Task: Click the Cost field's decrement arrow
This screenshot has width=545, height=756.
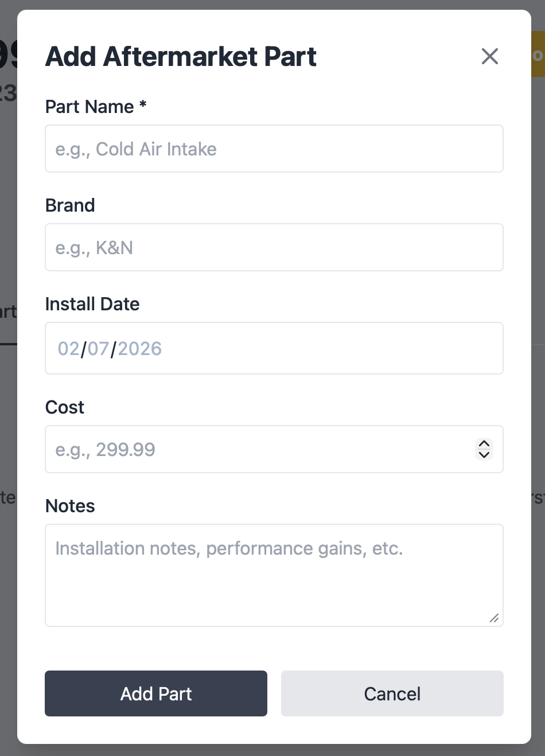Action: coord(484,455)
